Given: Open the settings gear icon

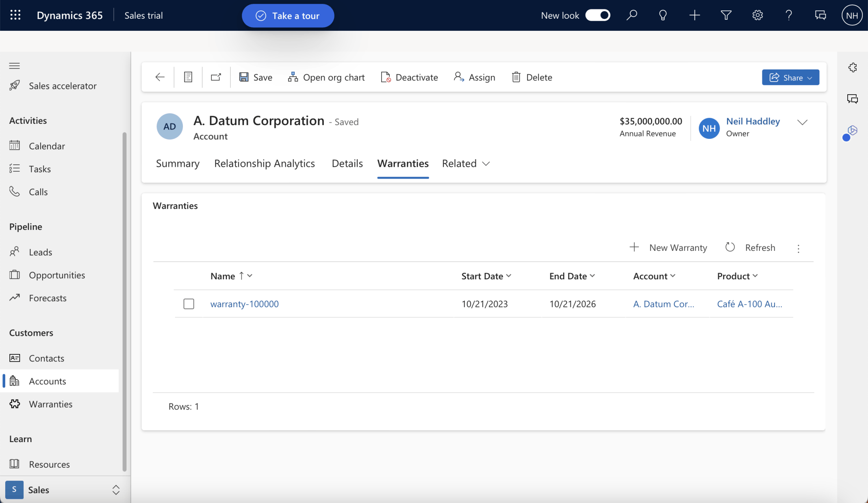Looking at the screenshot, I should 757,15.
